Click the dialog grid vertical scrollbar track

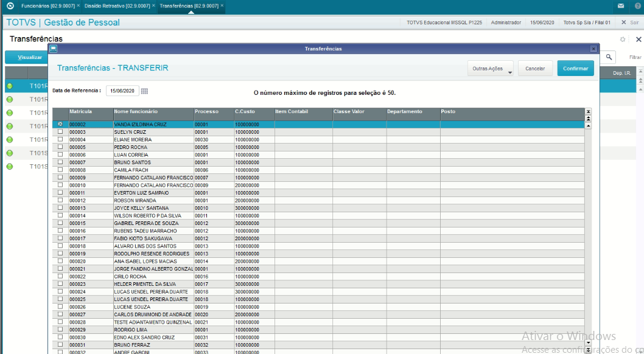pyautogui.click(x=588, y=234)
